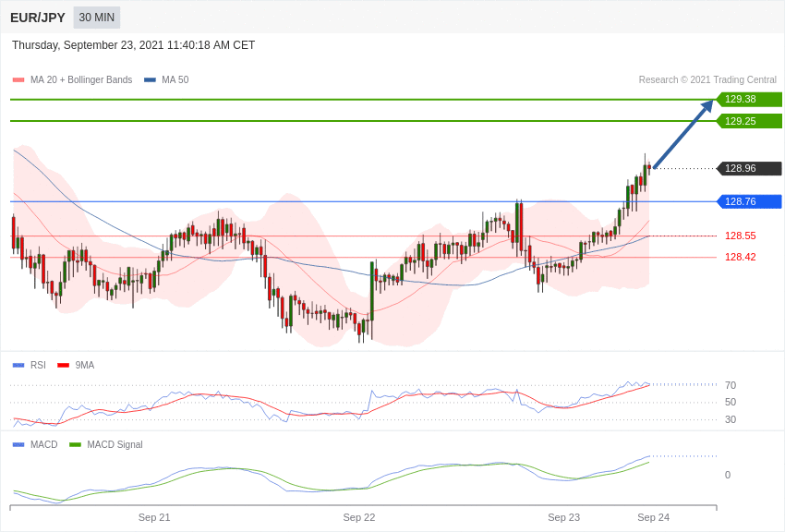
Task: Click the Sep 21 date axis label
Action: (x=154, y=517)
